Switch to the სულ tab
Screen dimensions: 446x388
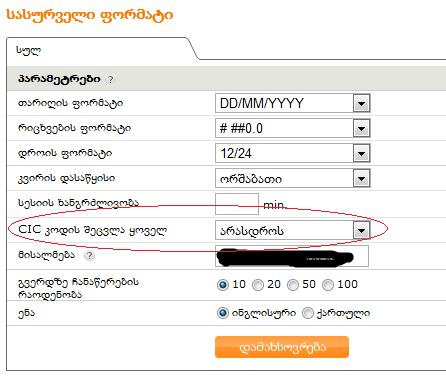point(29,50)
